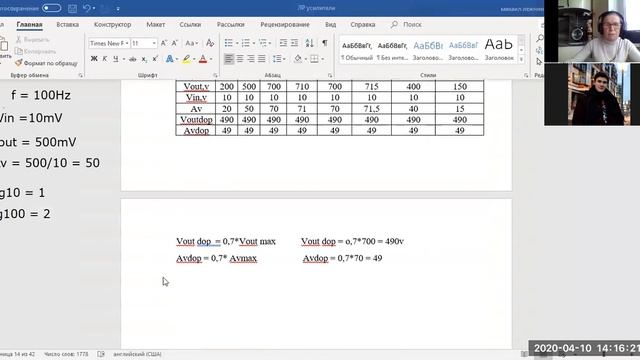Screen dimensions: 640x360
Task: Click the Select cursor icon in editing group
Action: coord(540,62)
